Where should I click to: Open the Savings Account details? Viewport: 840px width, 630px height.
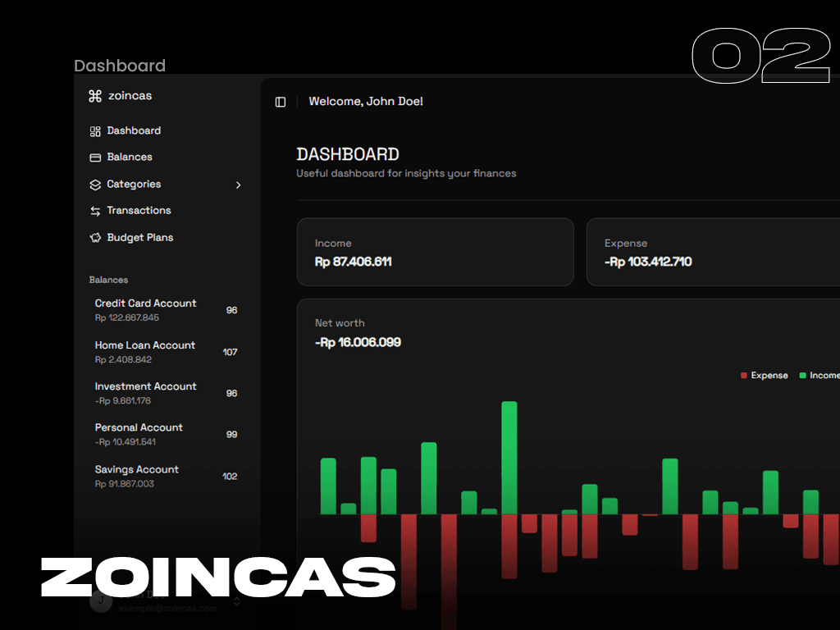point(136,476)
